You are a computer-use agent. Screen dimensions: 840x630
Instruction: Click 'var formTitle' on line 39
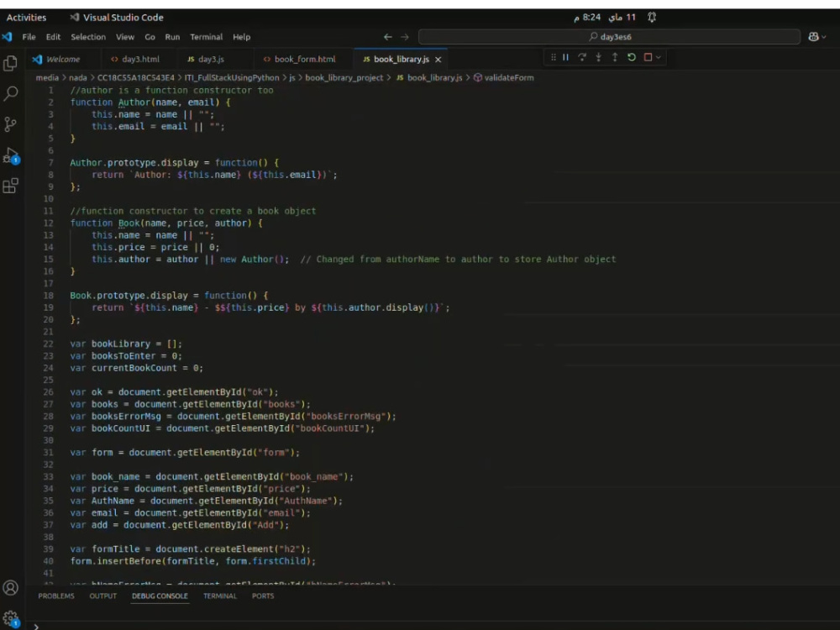104,549
